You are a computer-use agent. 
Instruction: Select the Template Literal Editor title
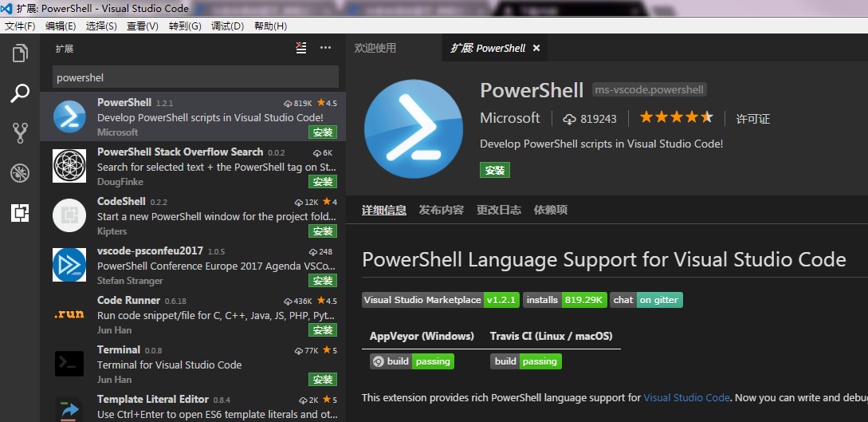pyautogui.click(x=153, y=400)
